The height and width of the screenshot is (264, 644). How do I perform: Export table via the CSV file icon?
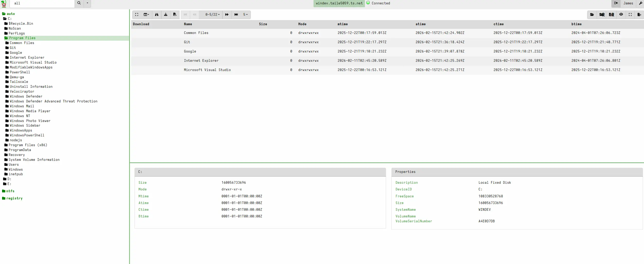point(175,15)
